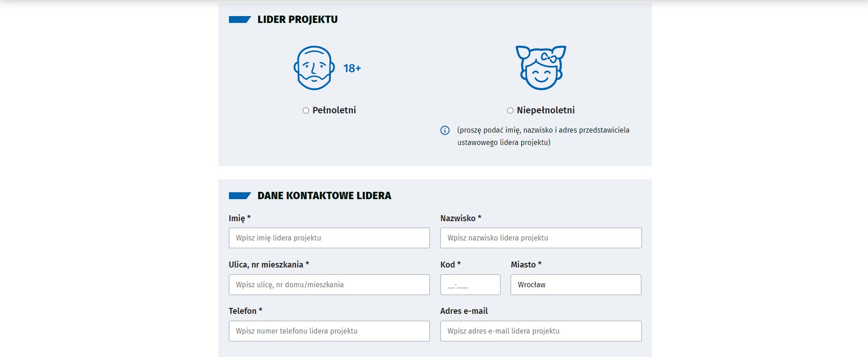Image resolution: width=868 pixels, height=357 pixels.
Task: Click the LIDER PROJEKTU section heading
Action: tap(297, 20)
